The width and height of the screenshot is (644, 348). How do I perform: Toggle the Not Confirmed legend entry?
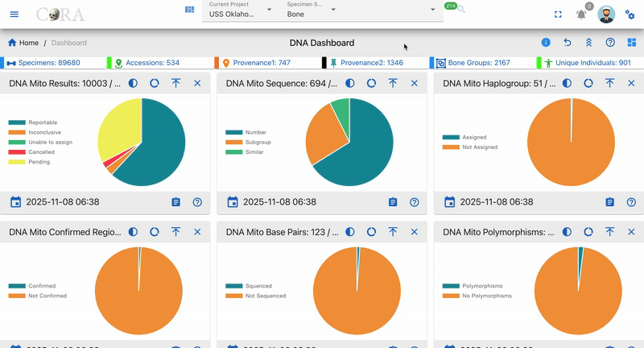(x=37, y=296)
